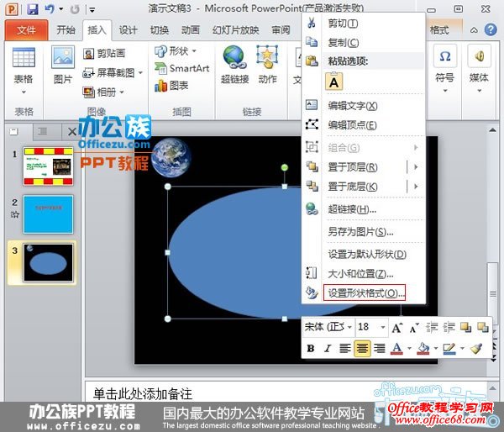The image size is (504, 432).
Task: Align text right in mini toolbar
Action: tap(380, 348)
